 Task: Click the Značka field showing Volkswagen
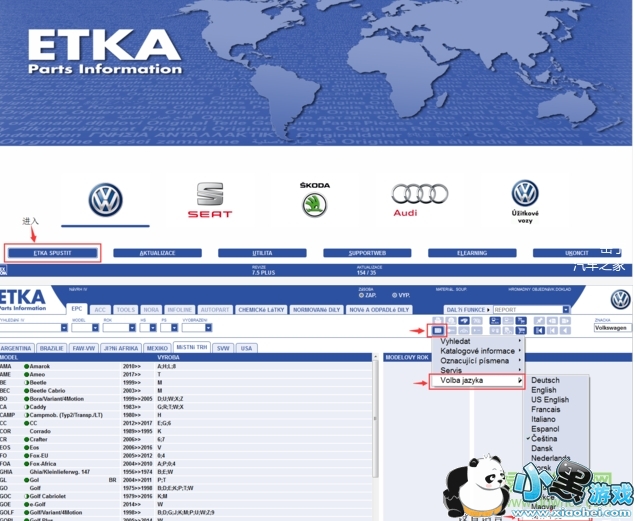612,328
